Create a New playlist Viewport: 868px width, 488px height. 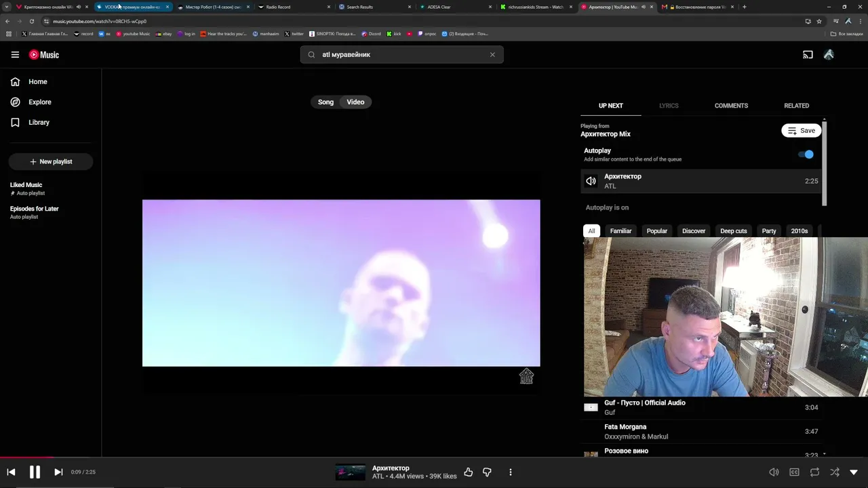click(x=51, y=162)
